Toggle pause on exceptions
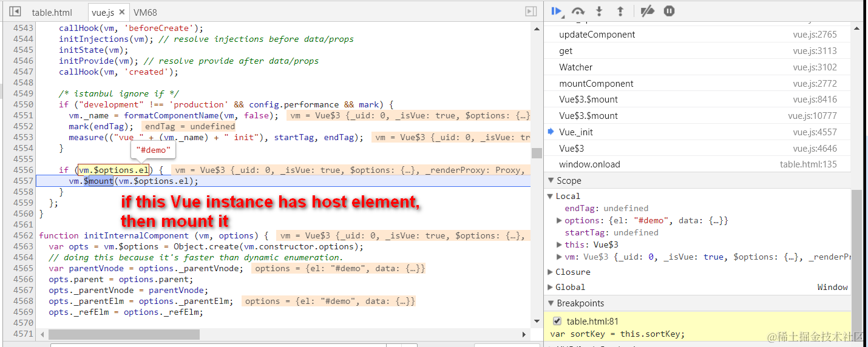868x347 pixels. coord(669,11)
